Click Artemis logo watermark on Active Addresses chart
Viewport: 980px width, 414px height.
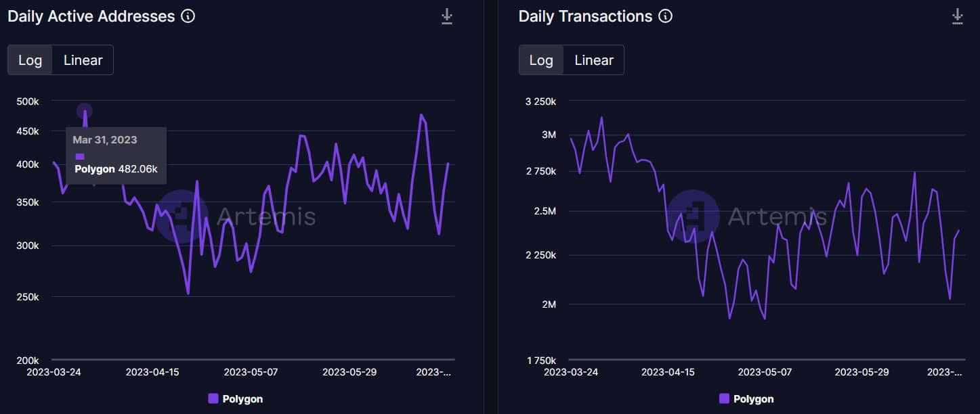[183, 216]
